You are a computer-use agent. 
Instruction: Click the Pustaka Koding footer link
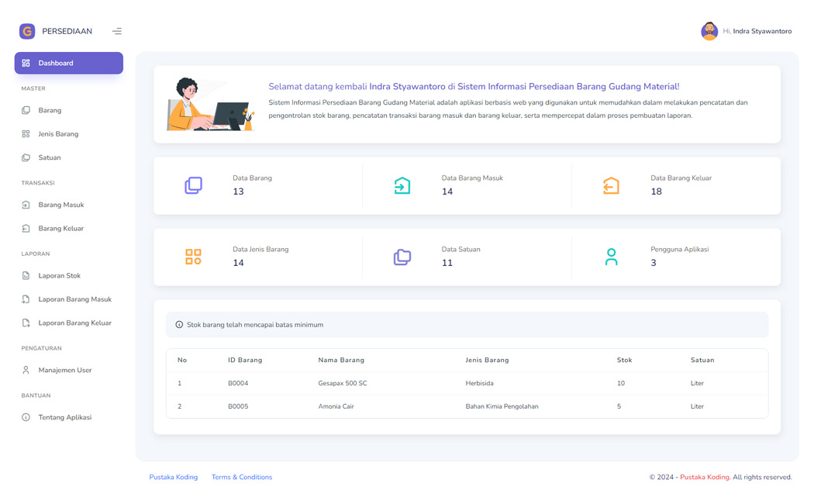(x=173, y=477)
